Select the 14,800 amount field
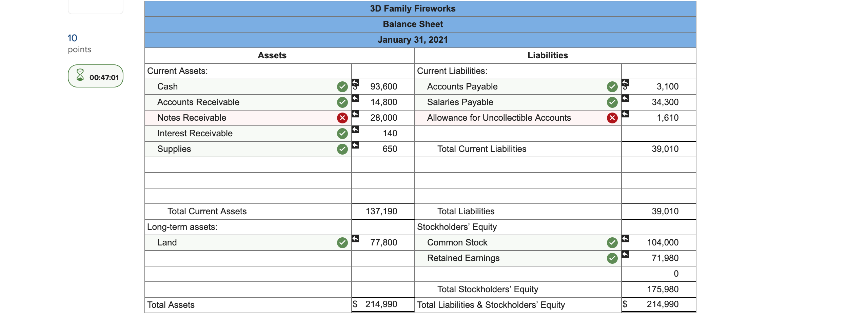The image size is (868, 318). (383, 102)
